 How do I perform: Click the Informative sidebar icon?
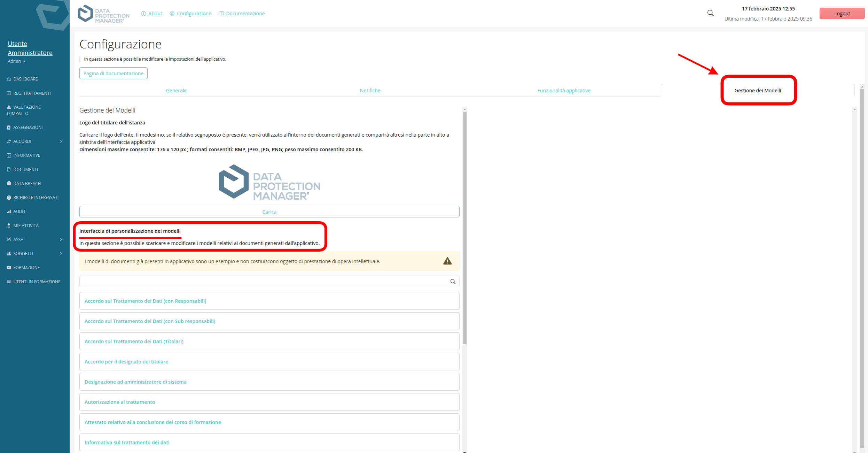9,155
